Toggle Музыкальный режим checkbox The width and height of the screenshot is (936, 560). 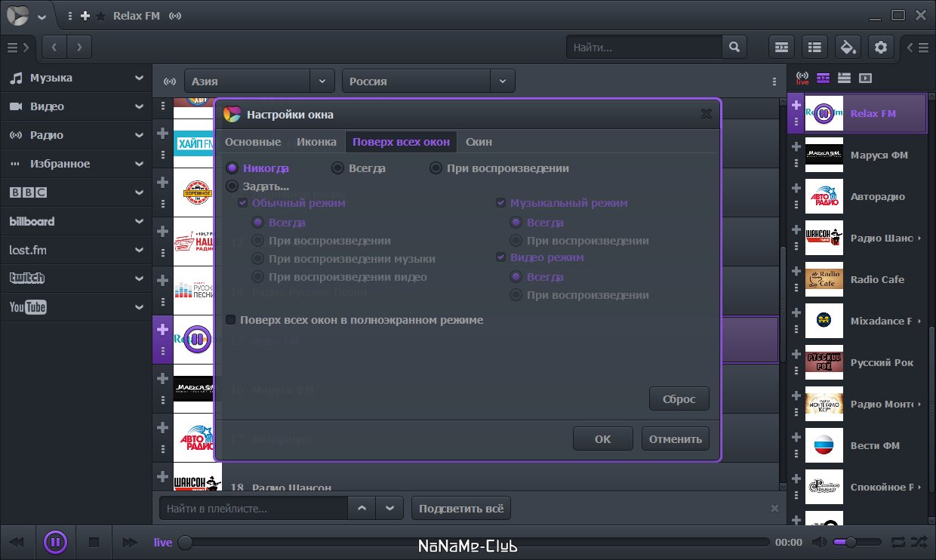[562, 203]
